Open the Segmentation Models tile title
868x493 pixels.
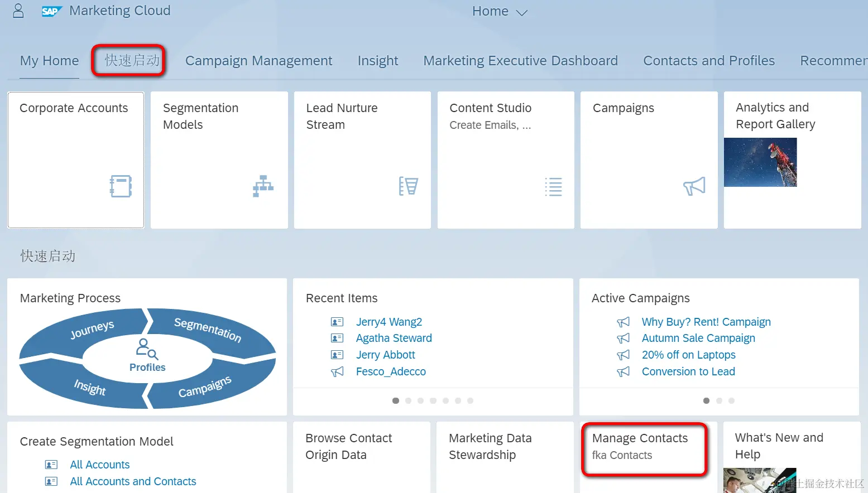coord(200,116)
